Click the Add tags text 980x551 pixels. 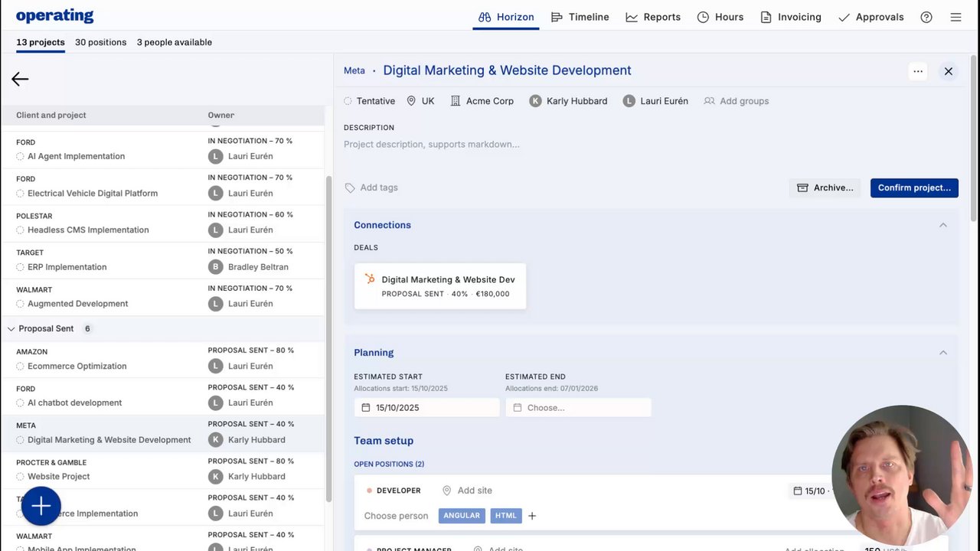(379, 187)
